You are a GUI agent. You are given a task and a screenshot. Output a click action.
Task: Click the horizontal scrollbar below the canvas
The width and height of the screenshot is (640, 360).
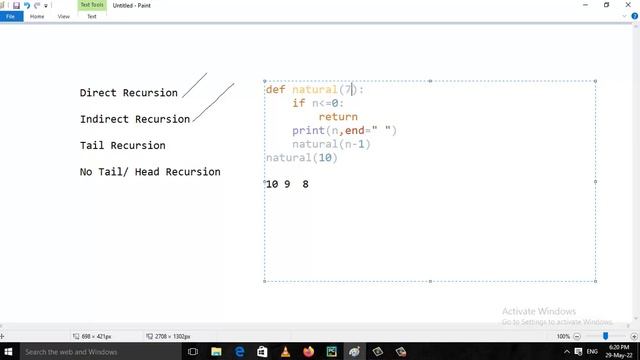click(314, 326)
